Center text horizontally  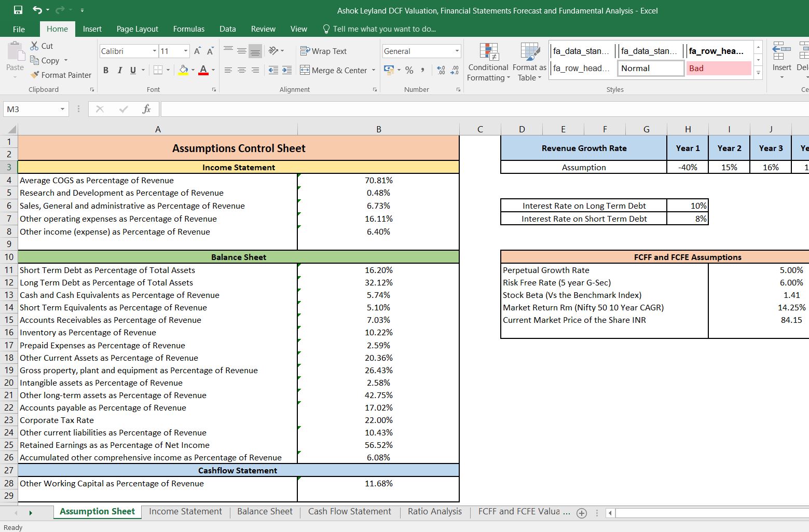click(242, 70)
